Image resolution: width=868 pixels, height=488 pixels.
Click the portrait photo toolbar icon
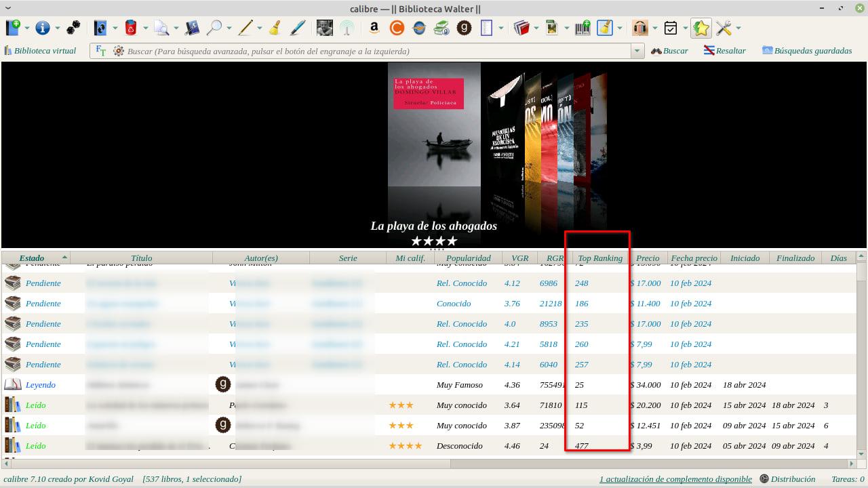(x=325, y=28)
